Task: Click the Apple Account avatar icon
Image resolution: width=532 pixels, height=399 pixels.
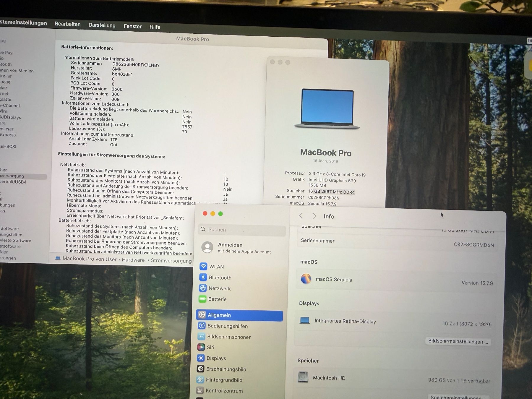Action: click(x=207, y=247)
